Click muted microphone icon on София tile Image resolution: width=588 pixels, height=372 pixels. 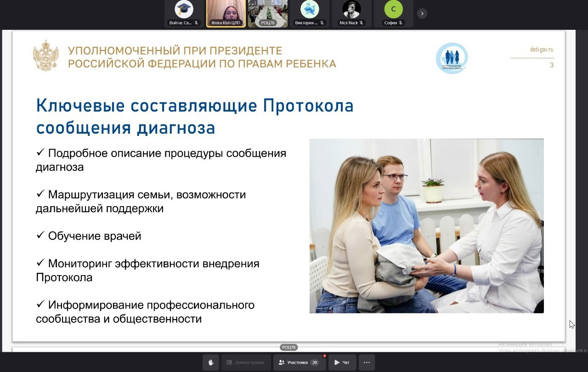[401, 23]
